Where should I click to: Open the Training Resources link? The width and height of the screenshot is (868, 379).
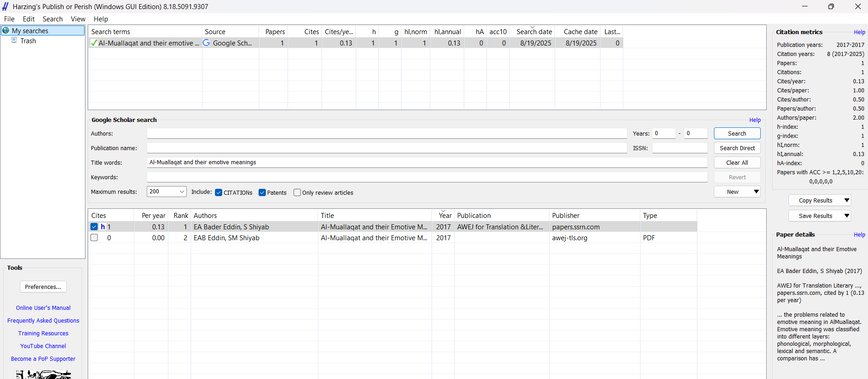(x=43, y=334)
